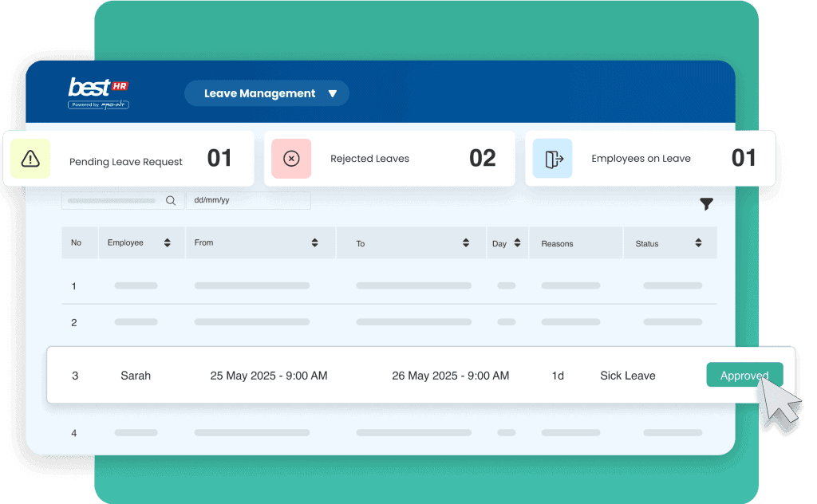The height and width of the screenshot is (504, 817).
Task: Click into the search input box
Action: [112, 201]
